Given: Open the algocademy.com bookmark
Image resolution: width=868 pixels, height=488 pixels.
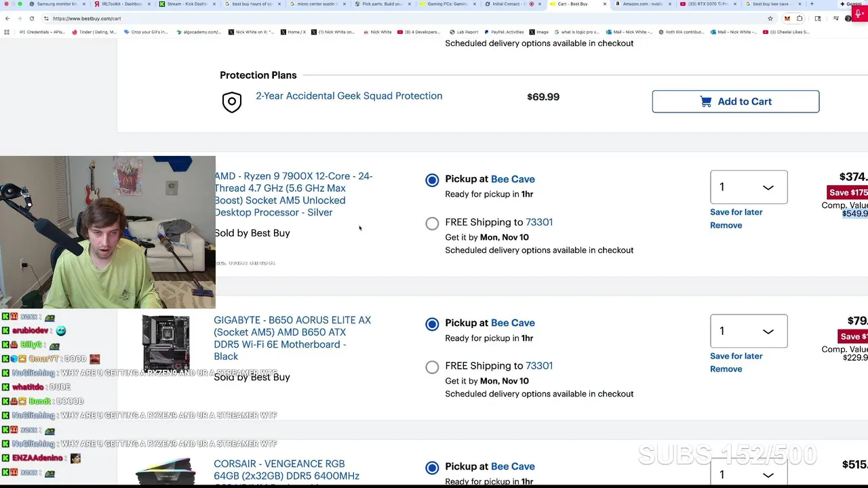Looking at the screenshot, I should [198, 32].
